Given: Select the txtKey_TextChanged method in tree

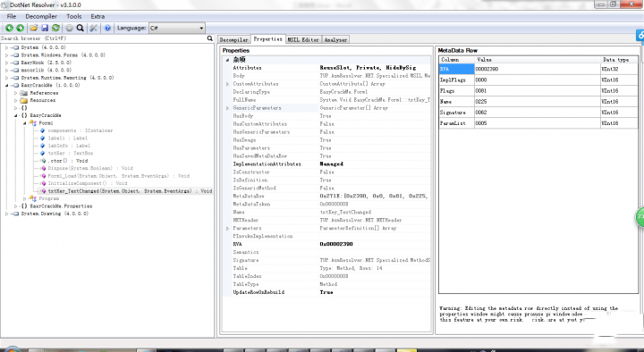Looking at the screenshot, I should (x=130, y=191).
